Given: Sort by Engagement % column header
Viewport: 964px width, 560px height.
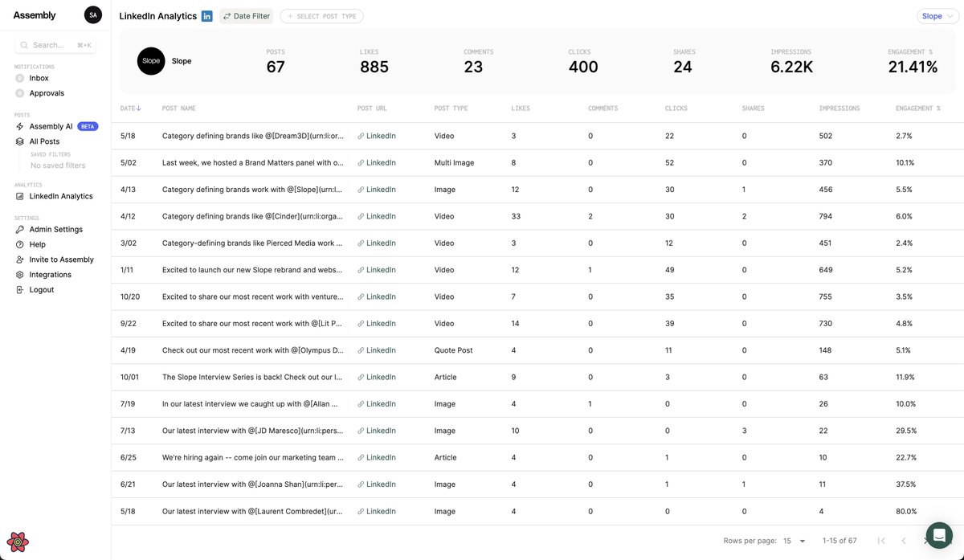Looking at the screenshot, I should (918, 108).
